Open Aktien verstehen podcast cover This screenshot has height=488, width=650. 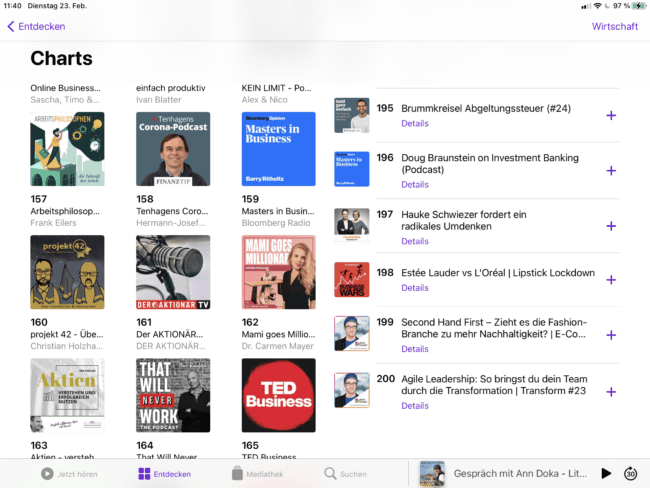pyautogui.click(x=67, y=395)
